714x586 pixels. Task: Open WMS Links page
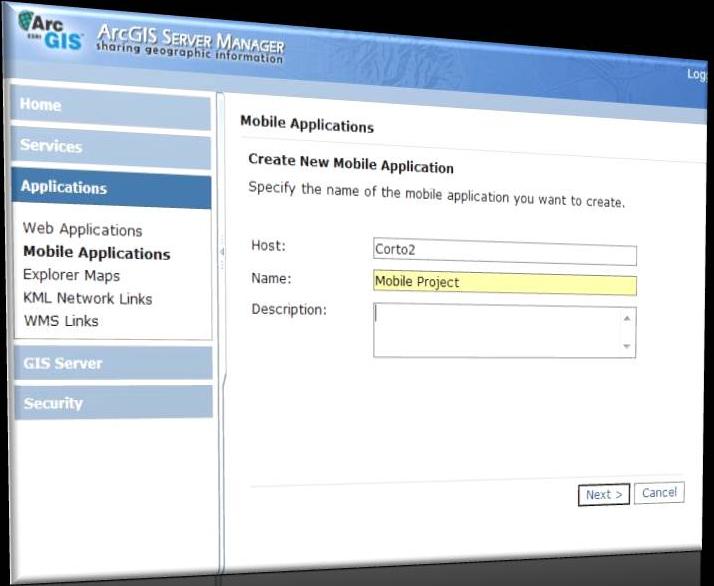[x=61, y=321]
